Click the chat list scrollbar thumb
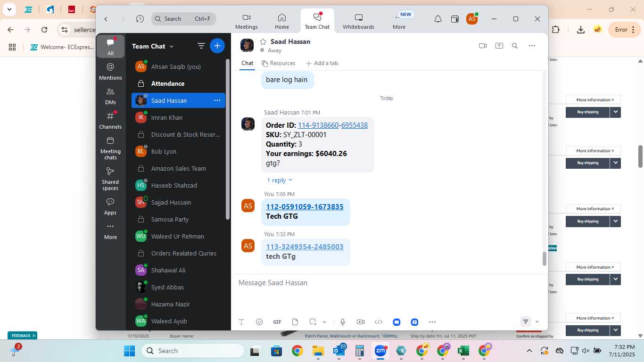The width and height of the screenshot is (644, 362). pos(228,139)
